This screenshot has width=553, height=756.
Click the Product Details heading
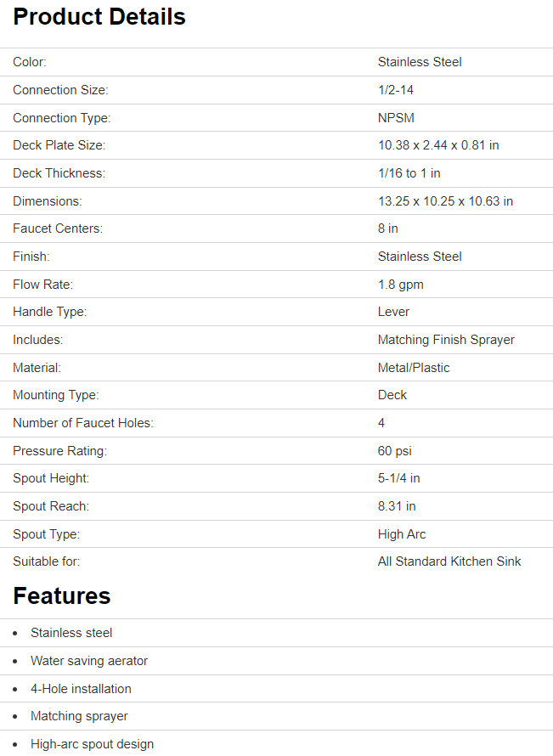coord(99,17)
